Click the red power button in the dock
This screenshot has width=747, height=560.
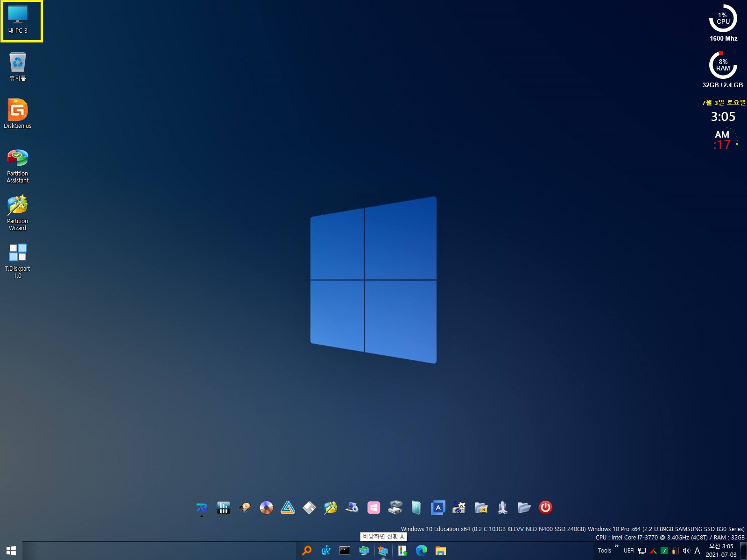click(546, 507)
